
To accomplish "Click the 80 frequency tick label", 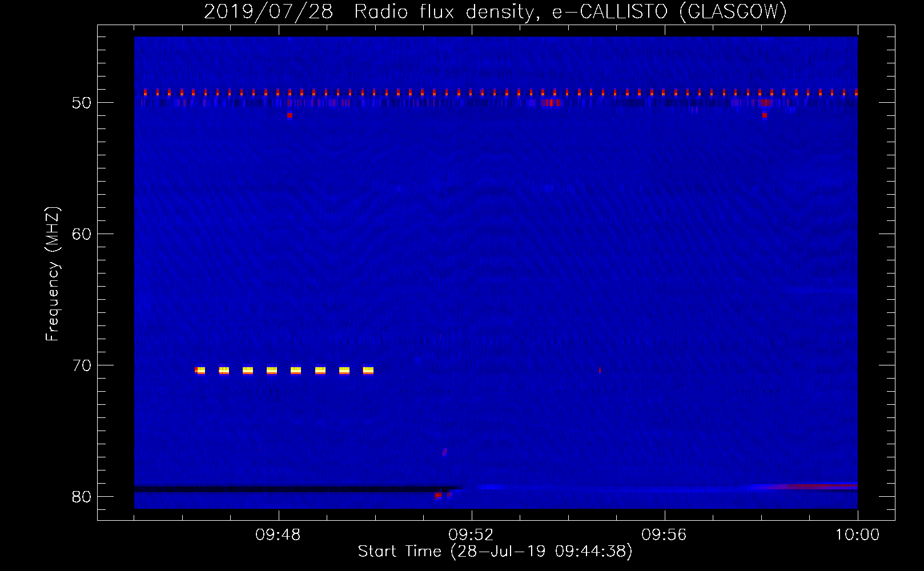I will [82, 497].
